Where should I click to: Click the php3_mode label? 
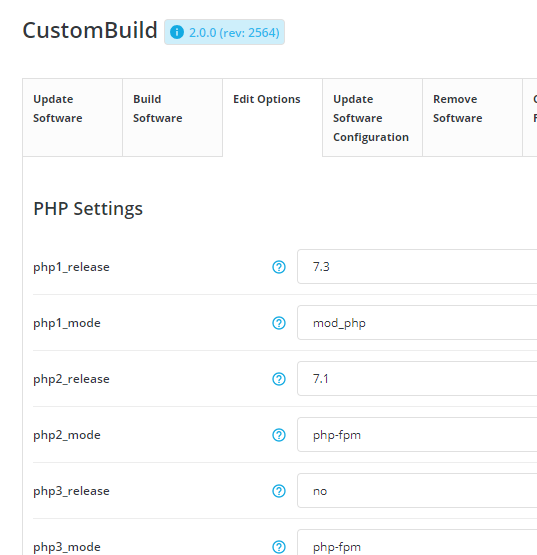click(67, 547)
